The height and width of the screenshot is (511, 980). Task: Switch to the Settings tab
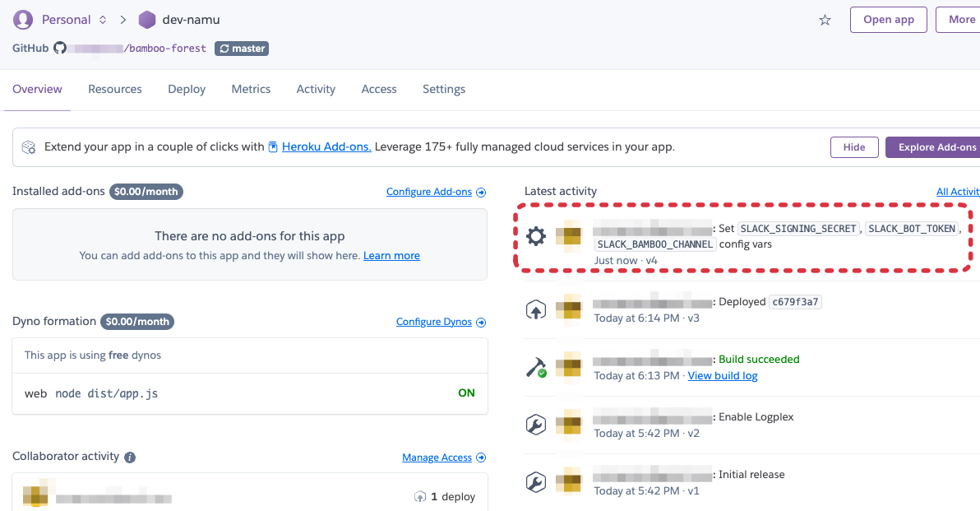click(444, 89)
